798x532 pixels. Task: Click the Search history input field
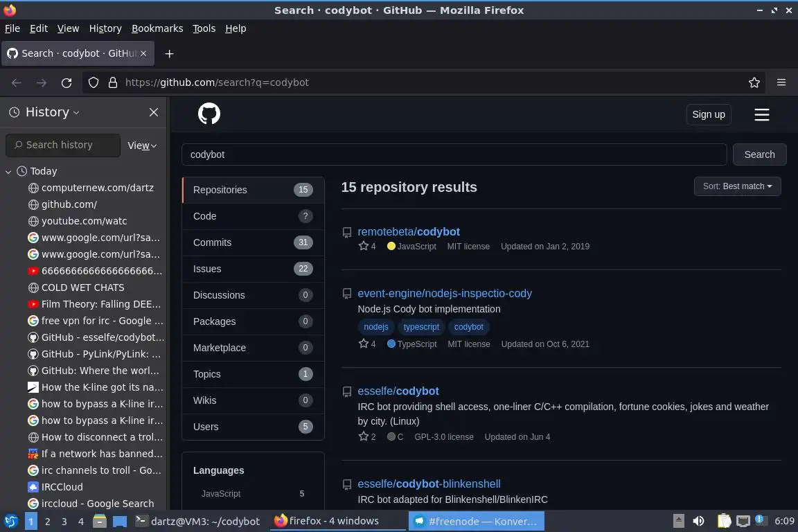[x=63, y=145]
